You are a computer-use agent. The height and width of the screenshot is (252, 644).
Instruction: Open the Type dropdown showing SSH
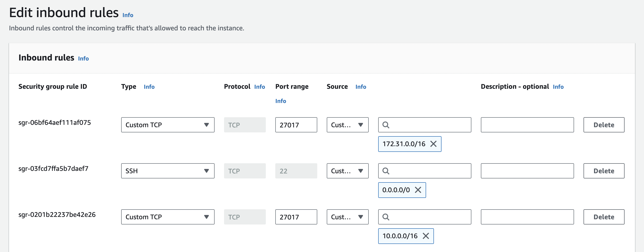click(167, 171)
